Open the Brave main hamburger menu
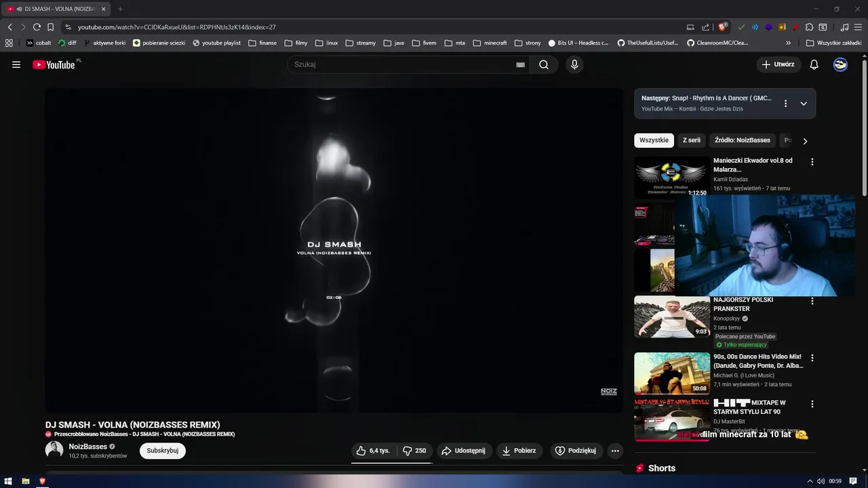This screenshot has height=488, width=868. coord(858,27)
